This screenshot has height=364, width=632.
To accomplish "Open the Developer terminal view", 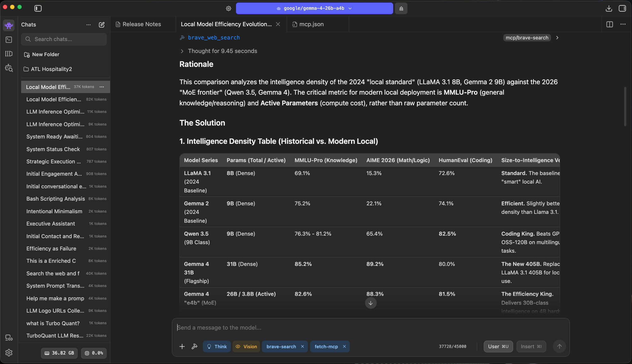I will click(9, 39).
